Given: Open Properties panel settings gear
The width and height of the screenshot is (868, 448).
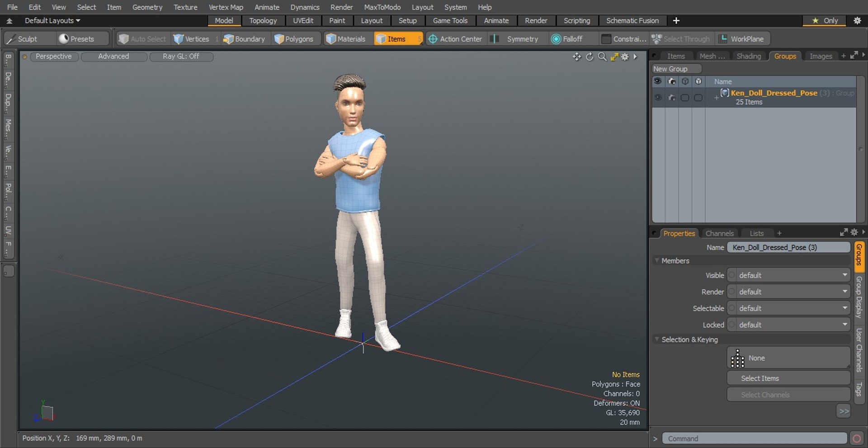Looking at the screenshot, I should (x=854, y=232).
